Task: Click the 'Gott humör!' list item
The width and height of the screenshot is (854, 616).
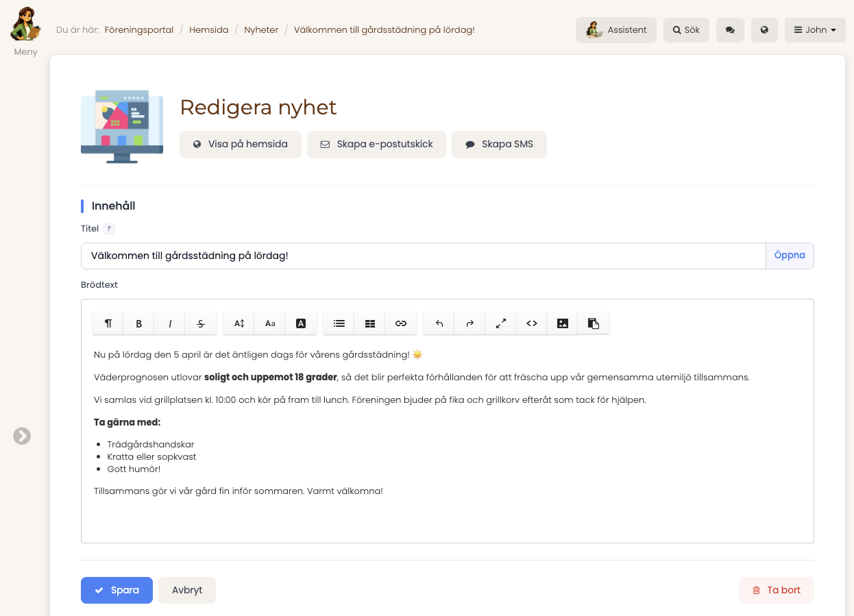Action: (134, 469)
